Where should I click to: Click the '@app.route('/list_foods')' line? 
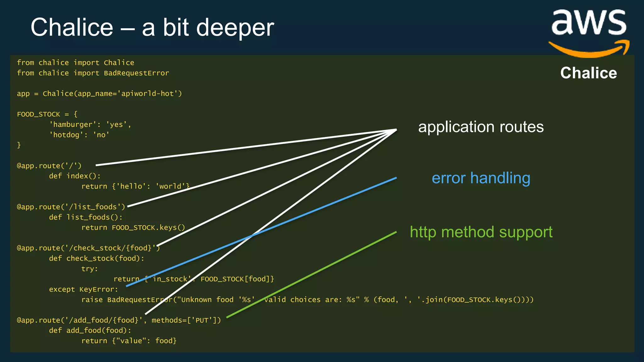pyautogui.click(x=71, y=207)
